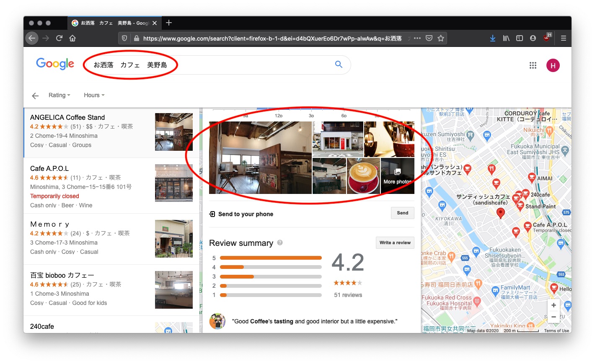The image size is (595, 364).
Task: Click 51 reviews text
Action: point(348,295)
